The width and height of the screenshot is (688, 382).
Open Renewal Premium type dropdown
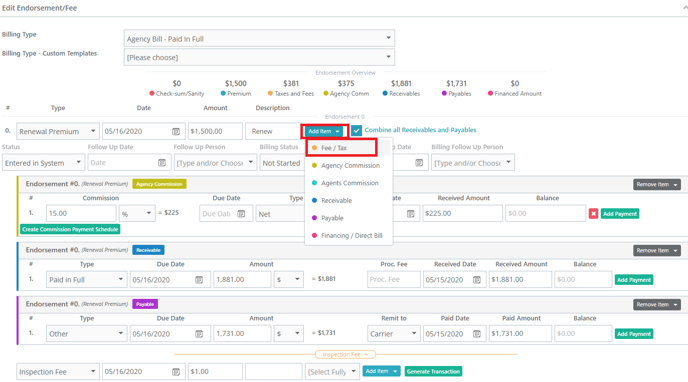pyautogui.click(x=58, y=131)
